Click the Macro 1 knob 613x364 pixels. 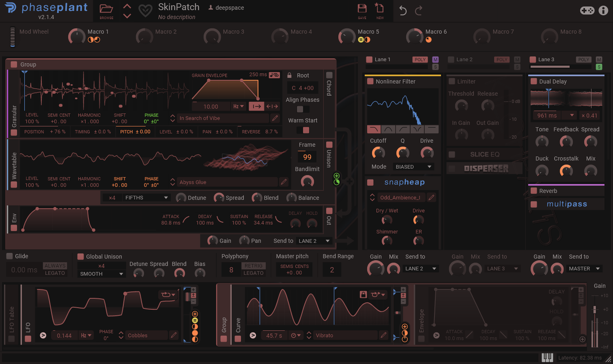click(x=77, y=37)
